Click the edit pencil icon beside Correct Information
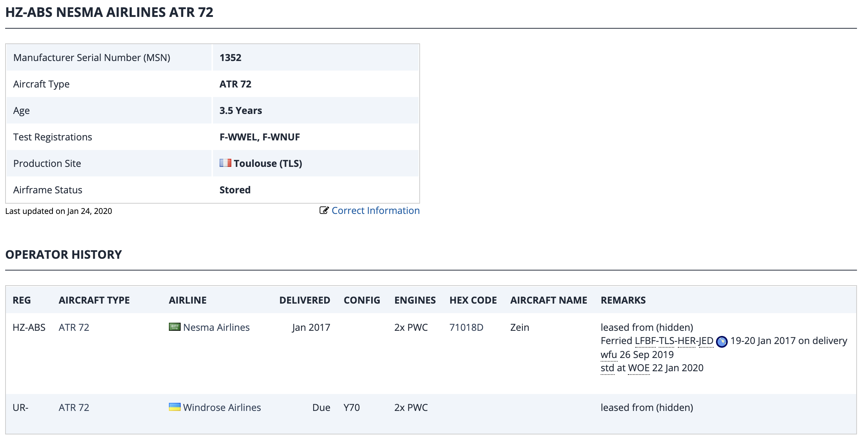Screen dimensions: 868x444 (323, 210)
